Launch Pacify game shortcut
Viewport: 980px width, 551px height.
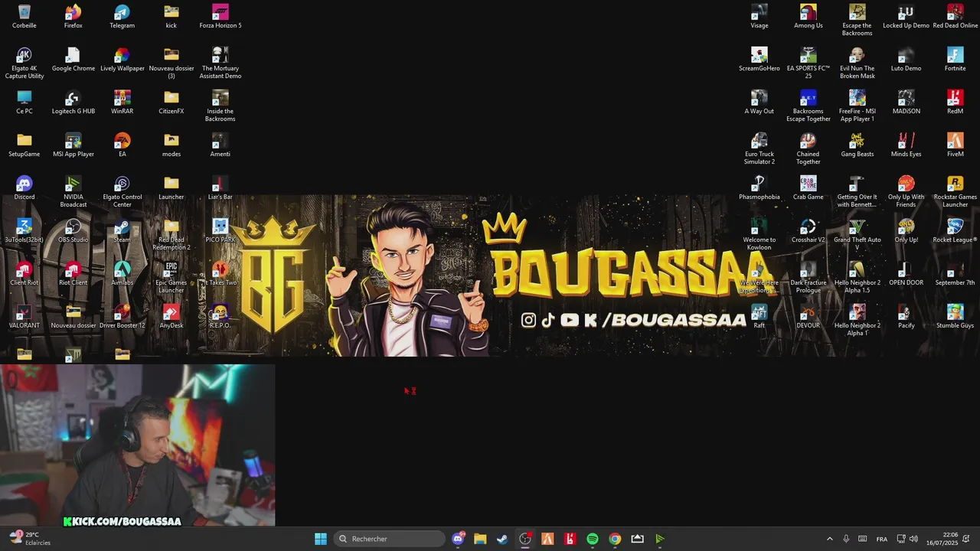coord(906,317)
